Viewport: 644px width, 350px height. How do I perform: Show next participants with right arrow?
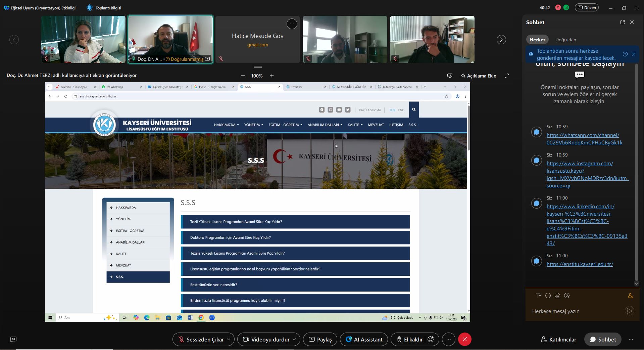click(x=501, y=40)
